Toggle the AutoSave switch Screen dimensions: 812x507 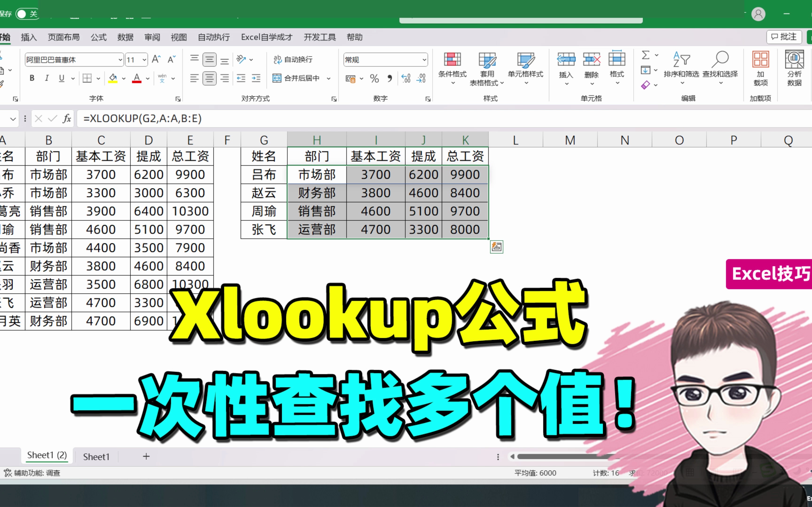point(27,14)
